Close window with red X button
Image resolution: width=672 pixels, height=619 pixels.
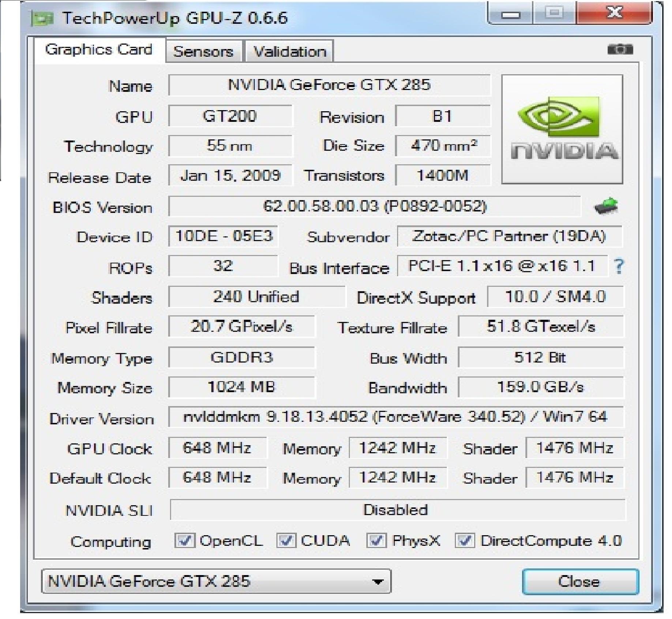pyautogui.click(x=614, y=13)
